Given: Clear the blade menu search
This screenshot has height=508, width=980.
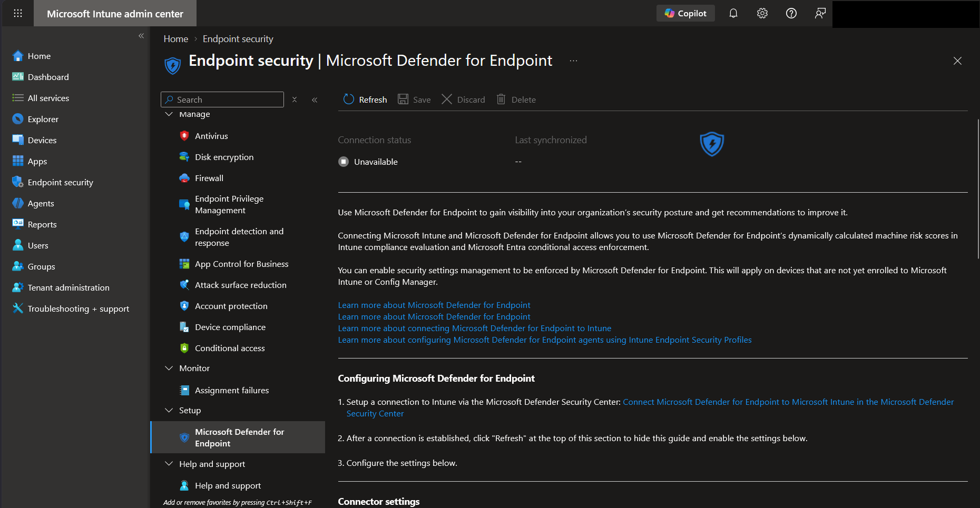Looking at the screenshot, I should (x=295, y=99).
